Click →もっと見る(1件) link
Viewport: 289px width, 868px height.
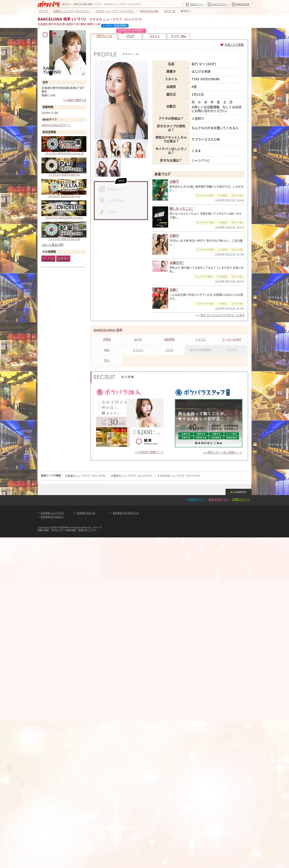[x=52, y=245]
